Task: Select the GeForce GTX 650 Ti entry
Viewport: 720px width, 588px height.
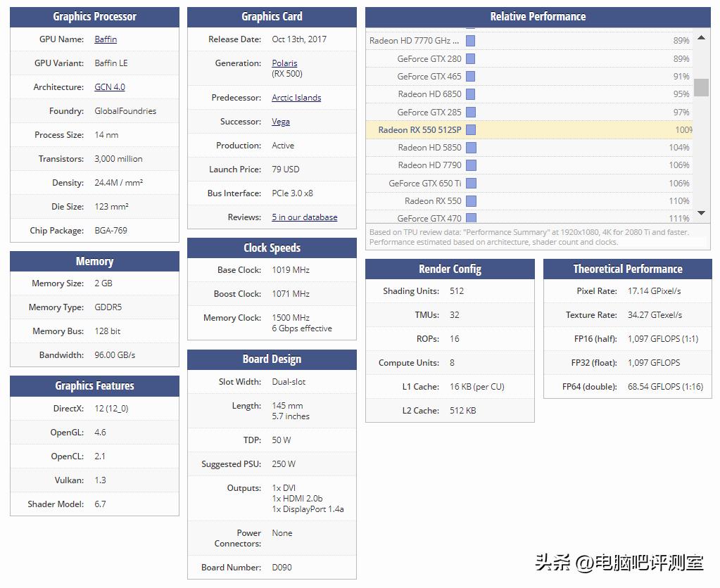Action: (x=425, y=184)
